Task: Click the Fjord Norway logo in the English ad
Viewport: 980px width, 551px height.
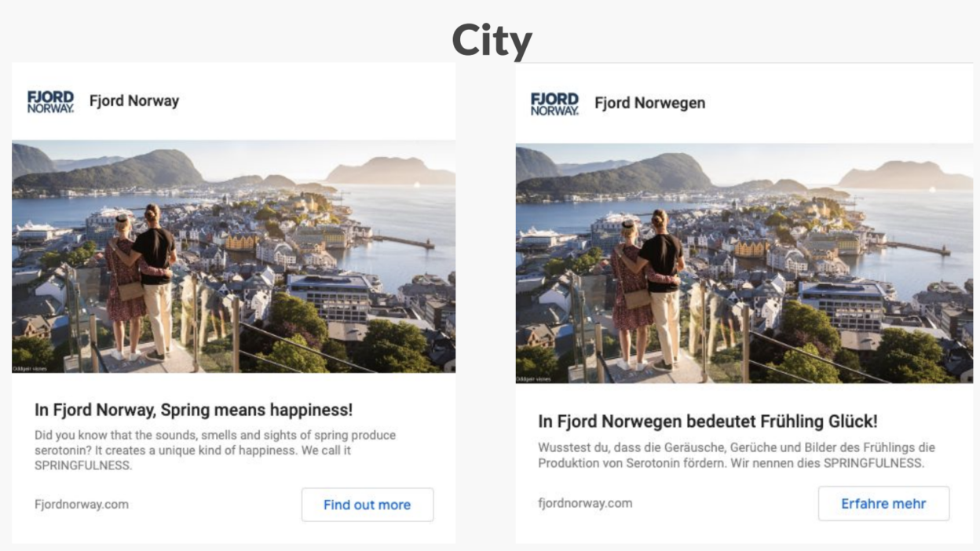Action: pos(50,101)
